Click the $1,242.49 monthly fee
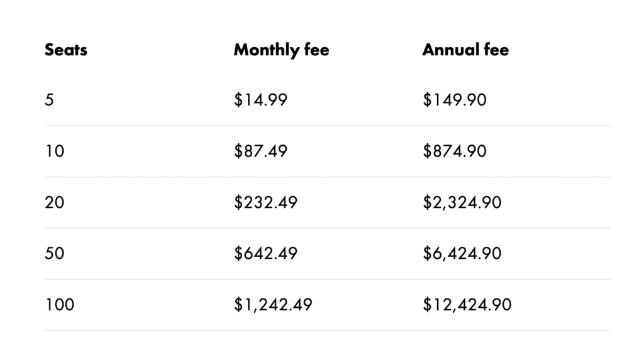Screen dimensions: 644x338 (x=273, y=305)
